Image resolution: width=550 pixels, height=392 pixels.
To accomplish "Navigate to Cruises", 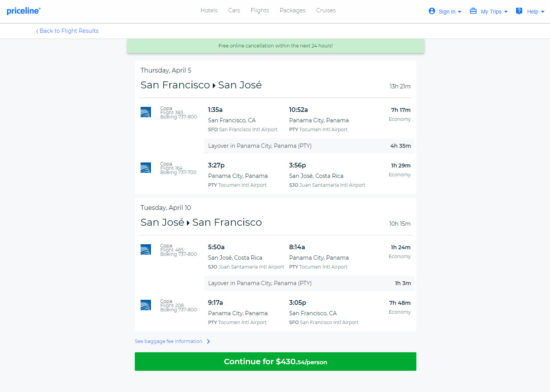I will [326, 11].
